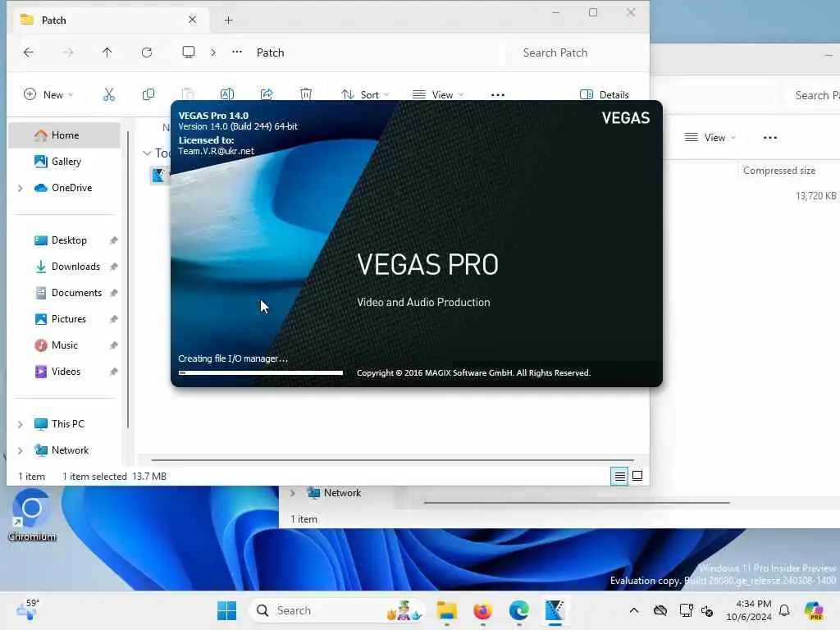This screenshot has height=630, width=840.
Task: Open the View dropdown in background window
Action: pos(710,138)
